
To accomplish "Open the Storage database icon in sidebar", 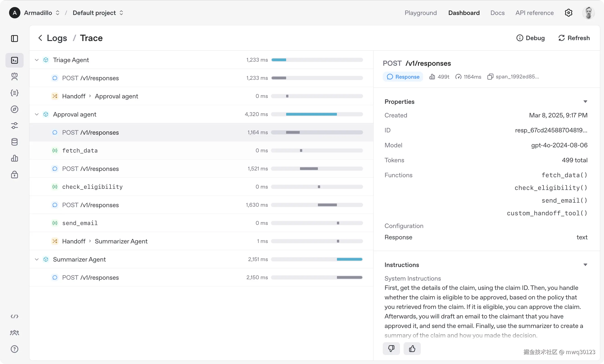I will (x=15, y=142).
